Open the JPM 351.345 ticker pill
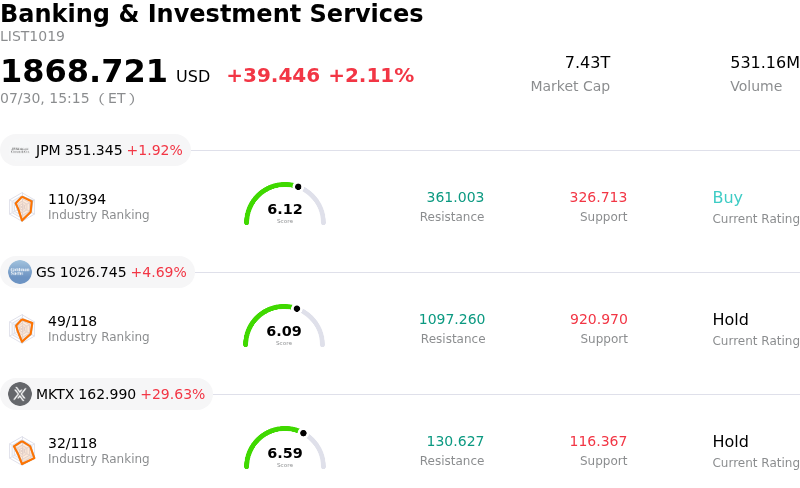800x488 pixels. pyautogui.click(x=95, y=151)
